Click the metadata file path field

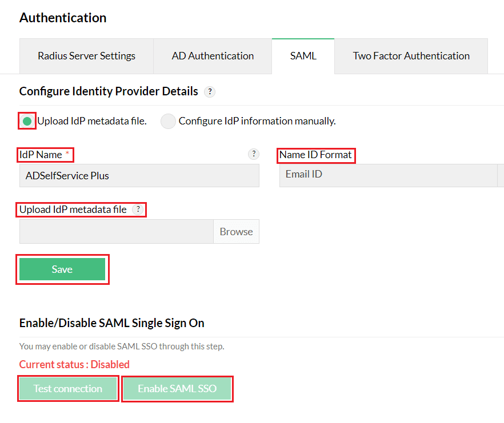coord(117,232)
